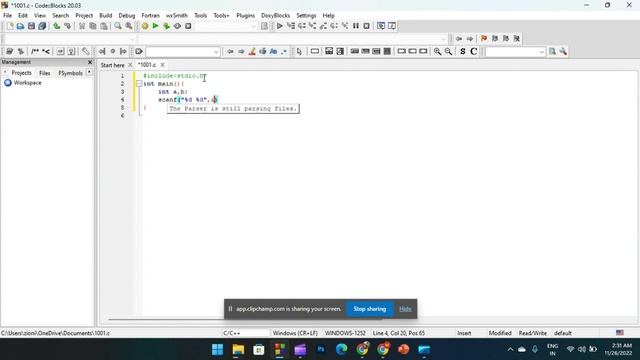Screen dimensions: 640x360
Task: Open the Debug menu
Action: coord(127,16)
